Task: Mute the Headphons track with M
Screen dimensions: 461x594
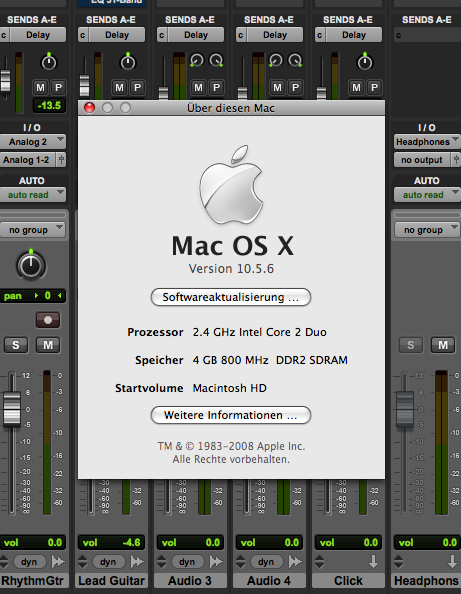Action: (443, 345)
